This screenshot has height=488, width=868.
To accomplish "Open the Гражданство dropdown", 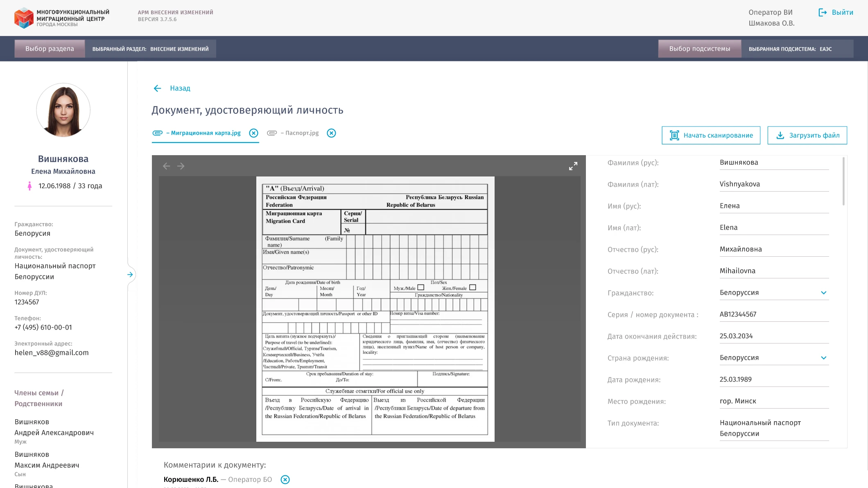I will (x=823, y=293).
